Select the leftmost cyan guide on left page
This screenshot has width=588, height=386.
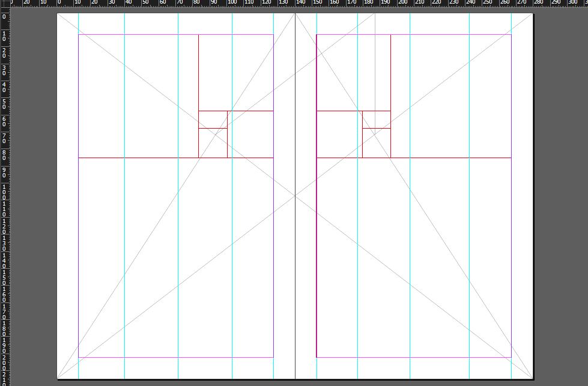(x=78, y=240)
